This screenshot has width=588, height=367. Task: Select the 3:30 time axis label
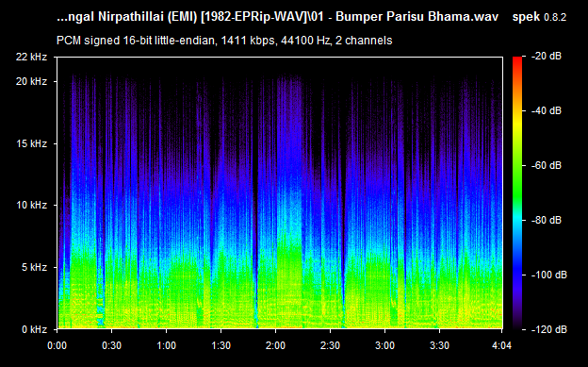click(x=439, y=345)
